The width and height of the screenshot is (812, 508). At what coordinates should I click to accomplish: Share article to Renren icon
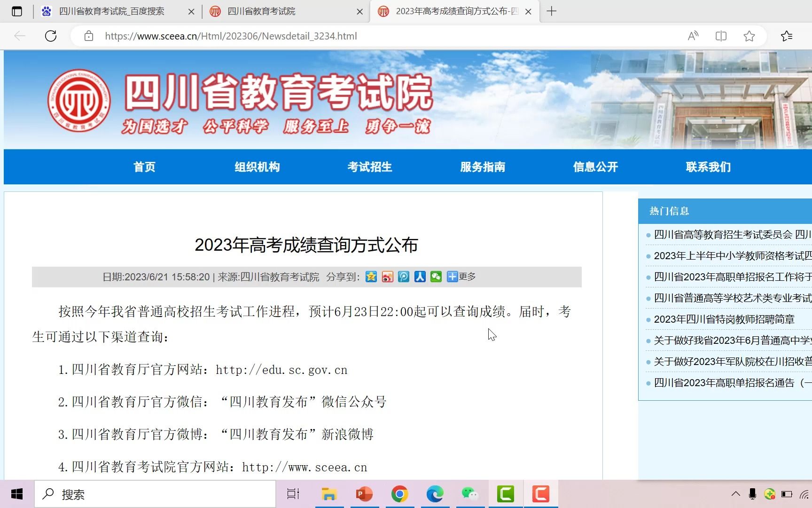coord(420,277)
